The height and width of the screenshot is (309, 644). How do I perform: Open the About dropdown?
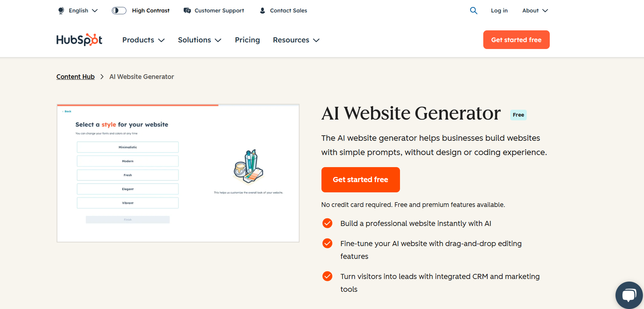pos(535,11)
